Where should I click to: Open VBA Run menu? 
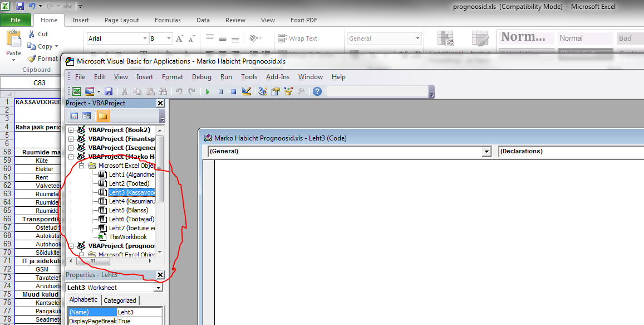coord(226,77)
